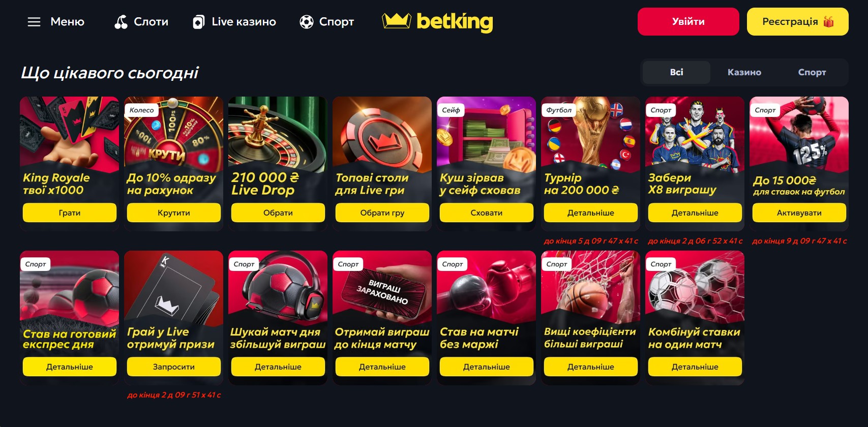Click Обрати гру for top Live tables
Image resolution: width=868 pixels, height=427 pixels.
click(x=382, y=212)
